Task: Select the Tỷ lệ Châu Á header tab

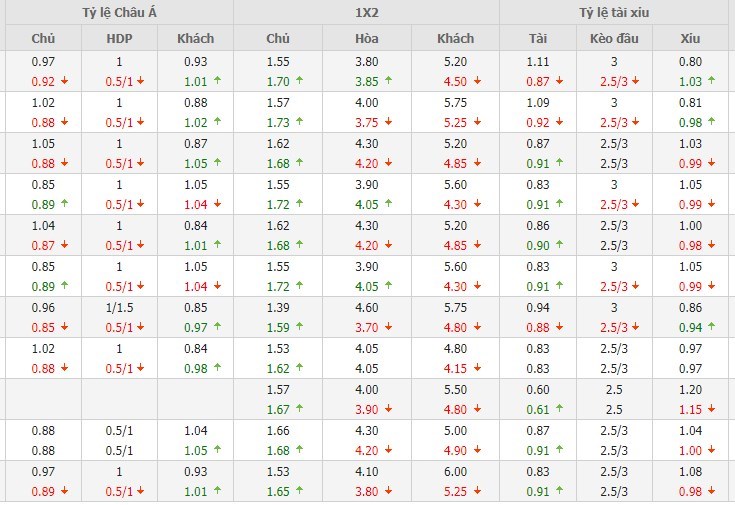Action: click(x=118, y=13)
